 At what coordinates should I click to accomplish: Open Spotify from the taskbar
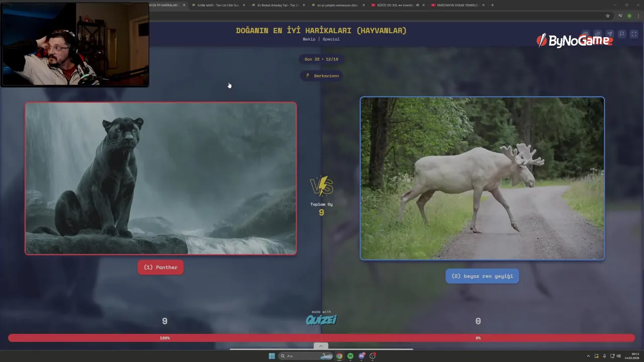click(351, 356)
